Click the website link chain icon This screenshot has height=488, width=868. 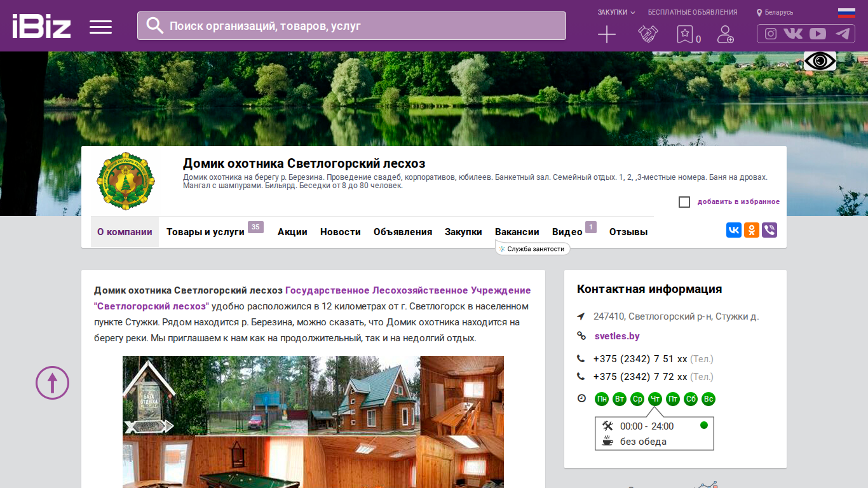tap(581, 336)
